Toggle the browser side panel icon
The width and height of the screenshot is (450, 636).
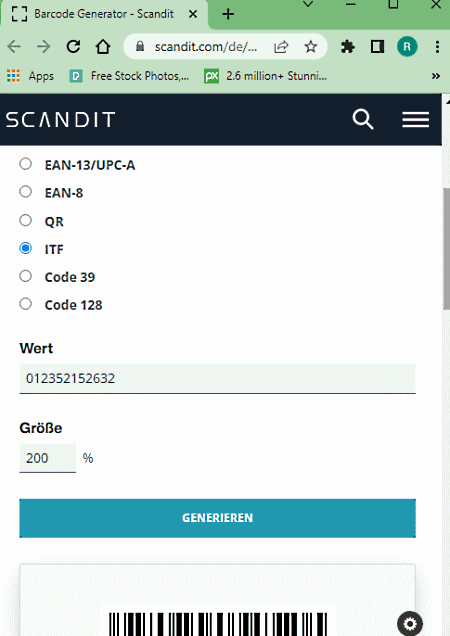pyautogui.click(x=377, y=47)
